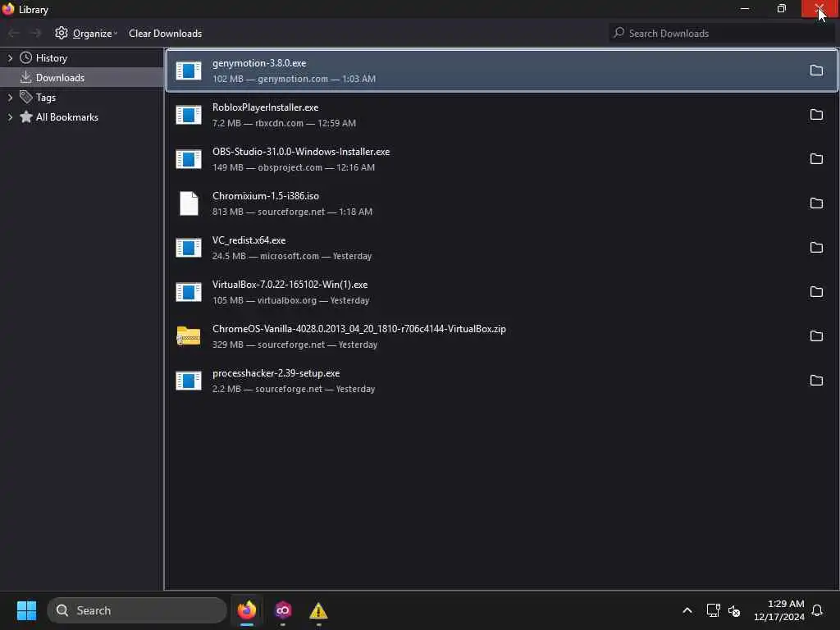Viewport: 840px width, 630px height.
Task: Select OBS-Studio-31.0.0-Windows-Installer.exe file name
Action: pyautogui.click(x=301, y=152)
